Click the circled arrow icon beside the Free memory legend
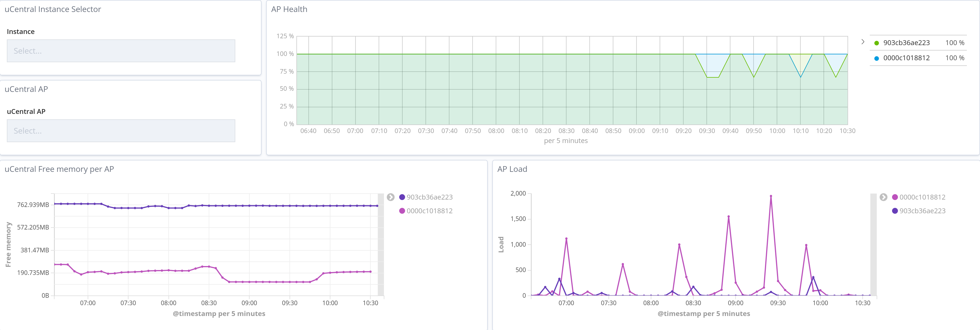The image size is (980, 330). coord(390,197)
